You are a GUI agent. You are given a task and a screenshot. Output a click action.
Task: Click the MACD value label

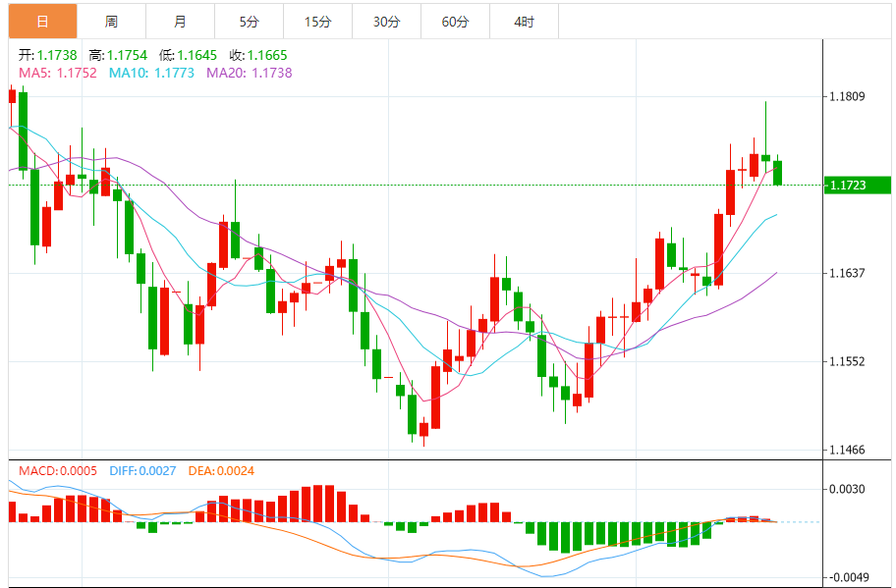pos(58,471)
